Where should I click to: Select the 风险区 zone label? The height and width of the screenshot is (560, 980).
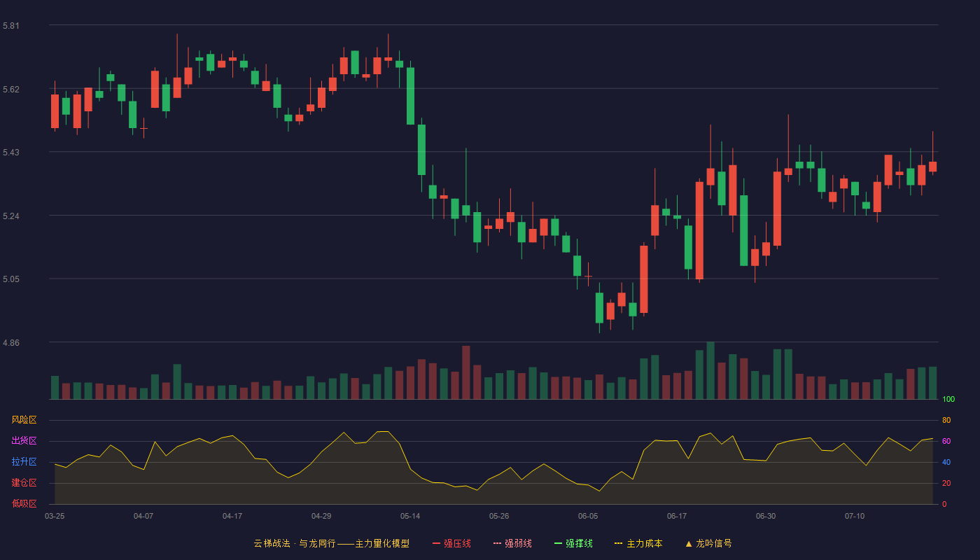pyautogui.click(x=24, y=420)
